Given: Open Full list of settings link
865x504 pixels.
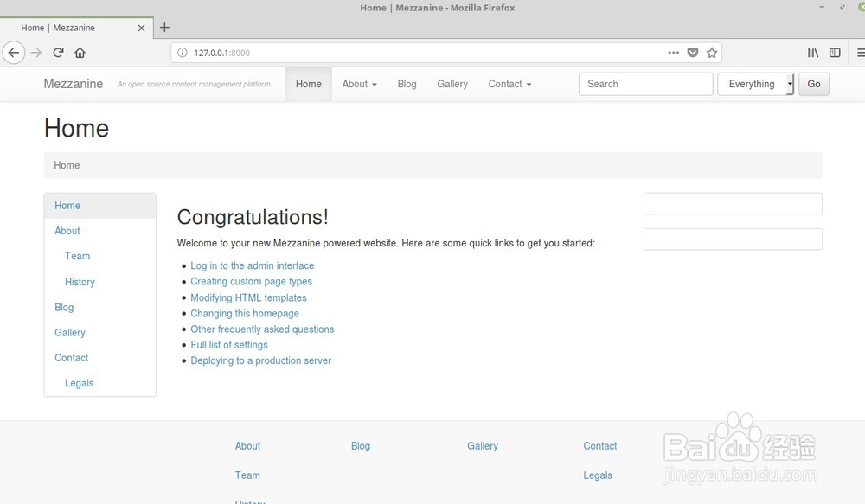Looking at the screenshot, I should coord(229,345).
